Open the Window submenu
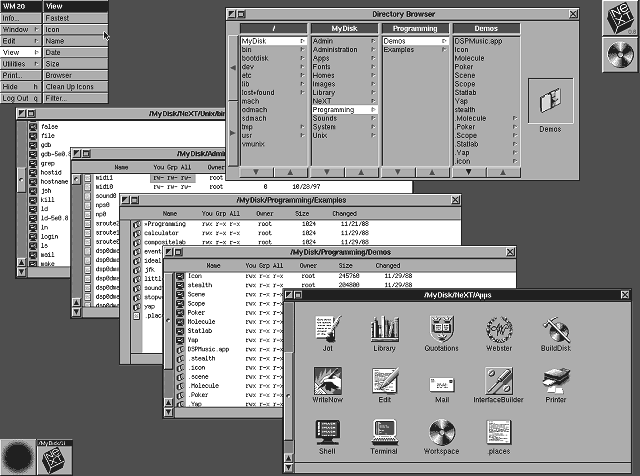The height and width of the screenshot is (476, 640). pyautogui.click(x=20, y=29)
